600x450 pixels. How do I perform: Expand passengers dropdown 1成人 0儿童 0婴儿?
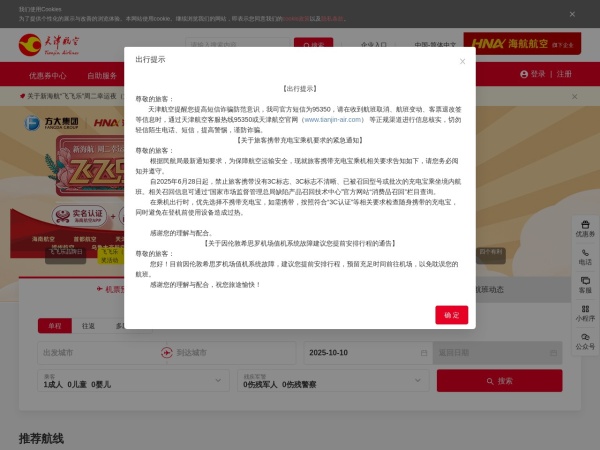[134, 381]
